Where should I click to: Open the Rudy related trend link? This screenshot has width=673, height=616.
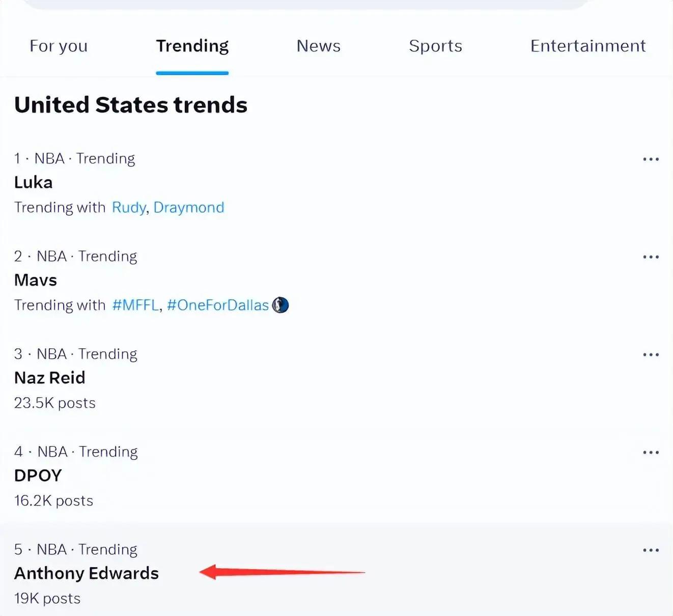click(x=129, y=207)
